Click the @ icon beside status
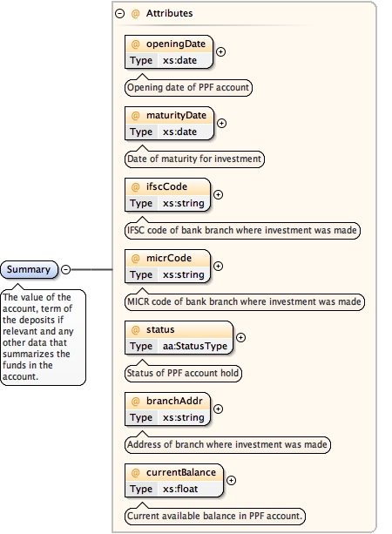 [x=136, y=330]
